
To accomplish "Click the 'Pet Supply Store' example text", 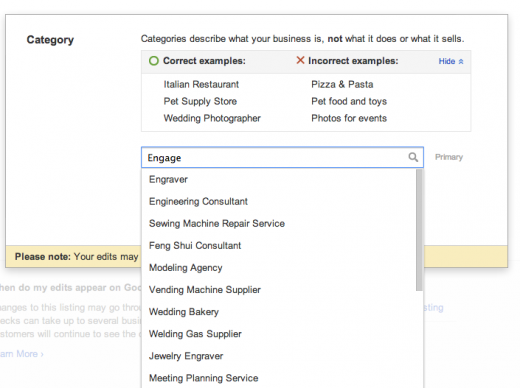I will [200, 101].
